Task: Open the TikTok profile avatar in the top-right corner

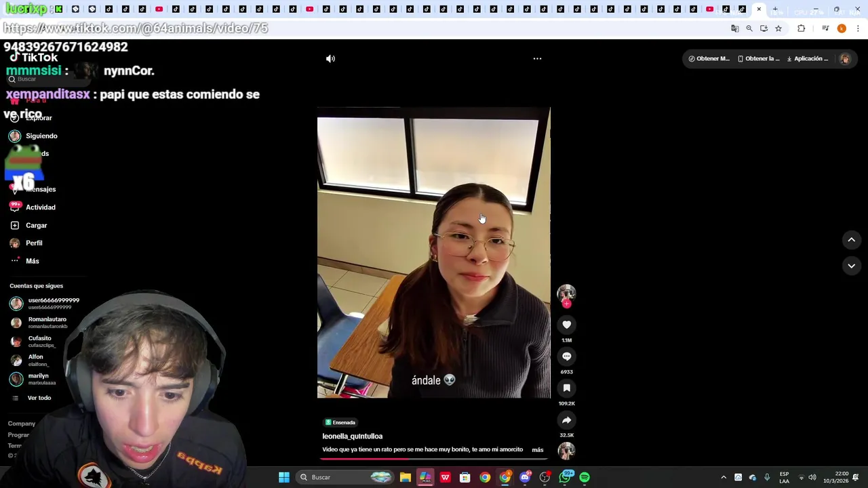Action: click(845, 59)
